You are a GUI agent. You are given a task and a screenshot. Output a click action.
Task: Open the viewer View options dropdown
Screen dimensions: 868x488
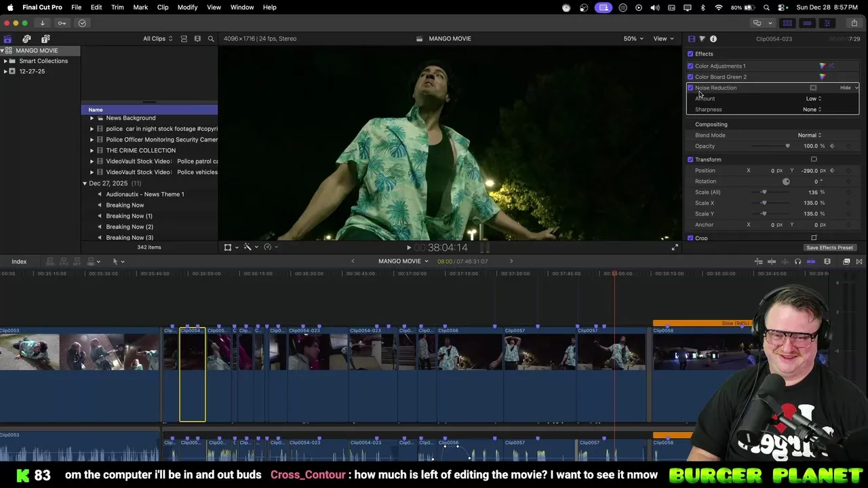pyautogui.click(x=663, y=39)
